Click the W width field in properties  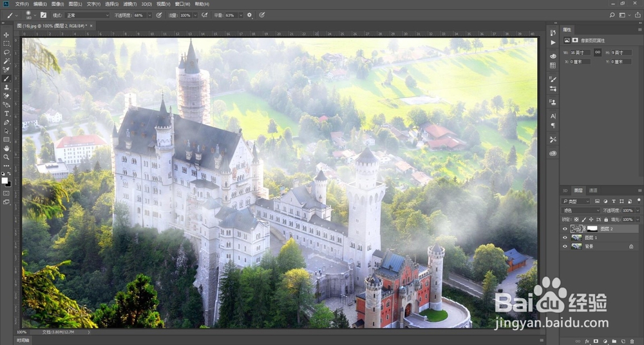pos(580,52)
